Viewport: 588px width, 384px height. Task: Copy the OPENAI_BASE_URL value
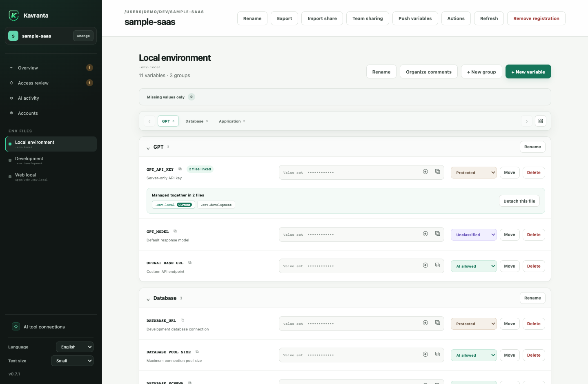(437, 266)
